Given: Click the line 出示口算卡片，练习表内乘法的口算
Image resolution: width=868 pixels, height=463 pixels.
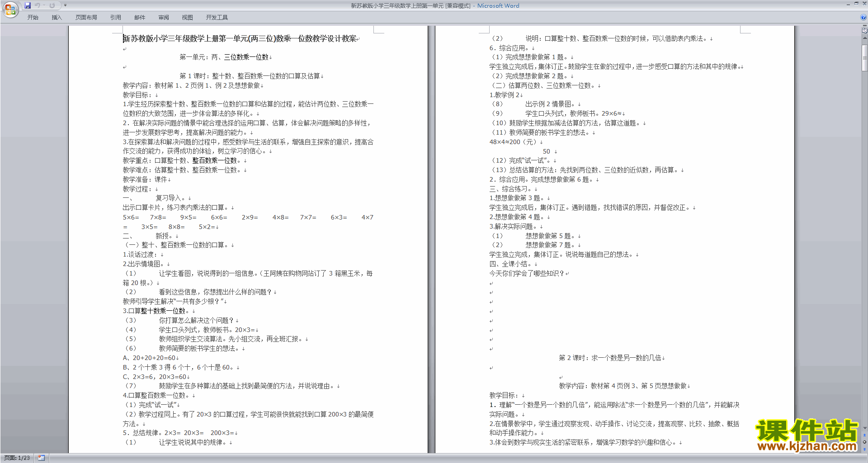Looking at the screenshot, I should pos(177,207).
